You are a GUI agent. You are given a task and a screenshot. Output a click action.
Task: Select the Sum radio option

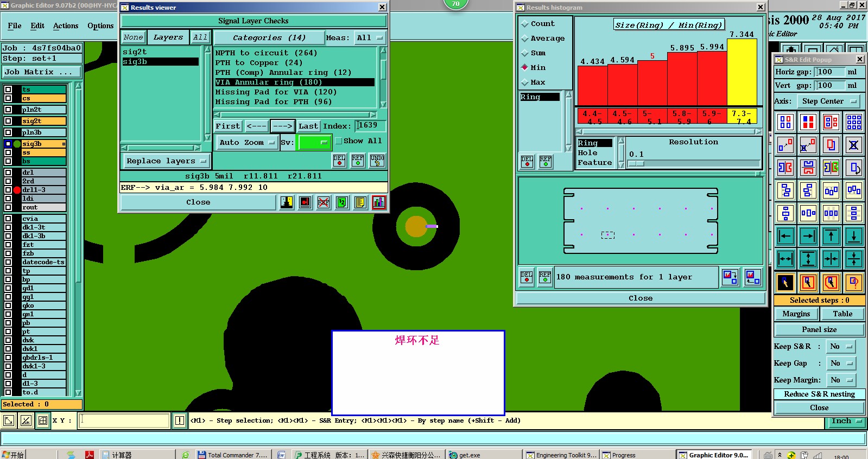524,54
